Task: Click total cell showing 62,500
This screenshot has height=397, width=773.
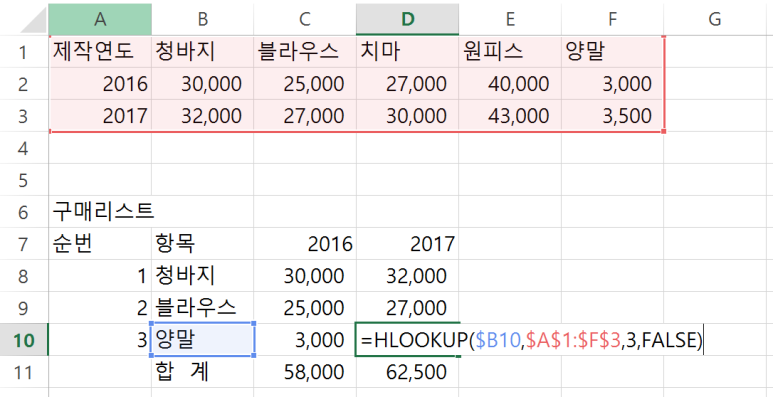Action: click(407, 372)
